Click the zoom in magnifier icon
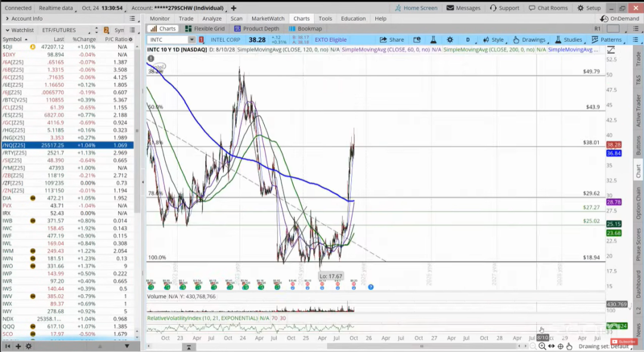Screen dimensions: 644x352 [x=542, y=346]
